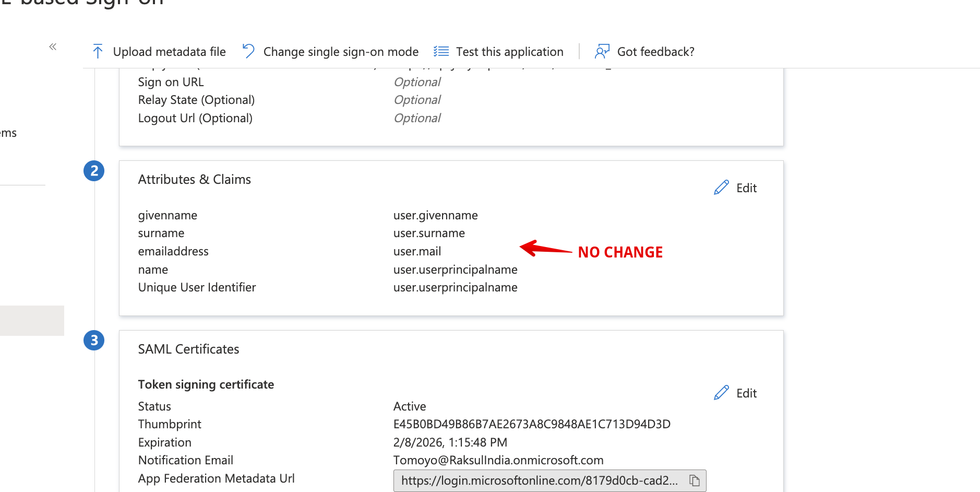Screen dimensions: 980x492
Task: Click the Test this application checklist icon
Action: [x=441, y=51]
